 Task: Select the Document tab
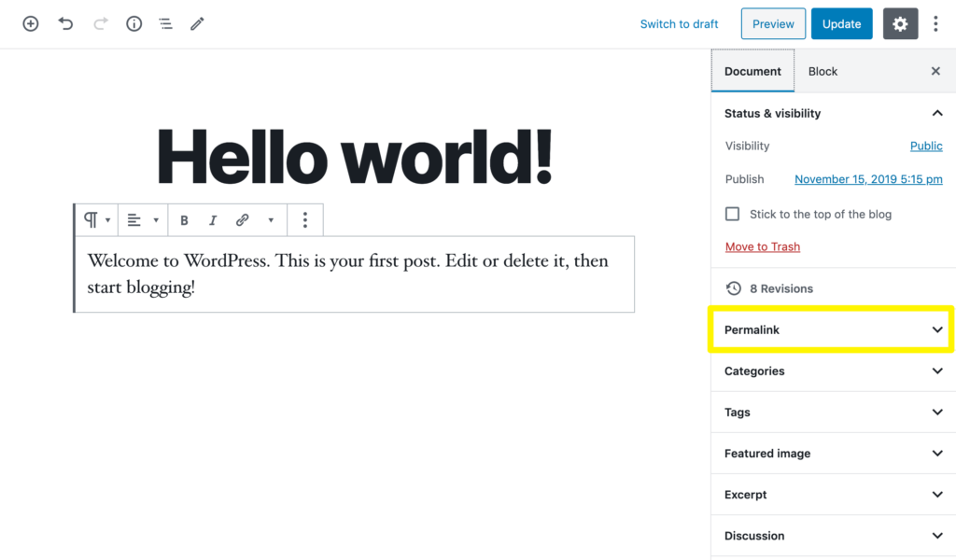coord(752,71)
